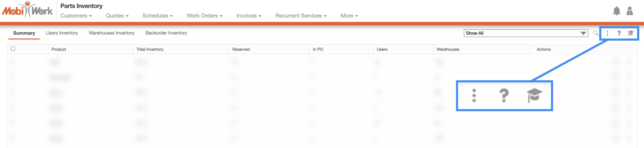The height and width of the screenshot is (148, 644).
Task: Switch to the Warehouses Inventory tab
Action: click(111, 33)
